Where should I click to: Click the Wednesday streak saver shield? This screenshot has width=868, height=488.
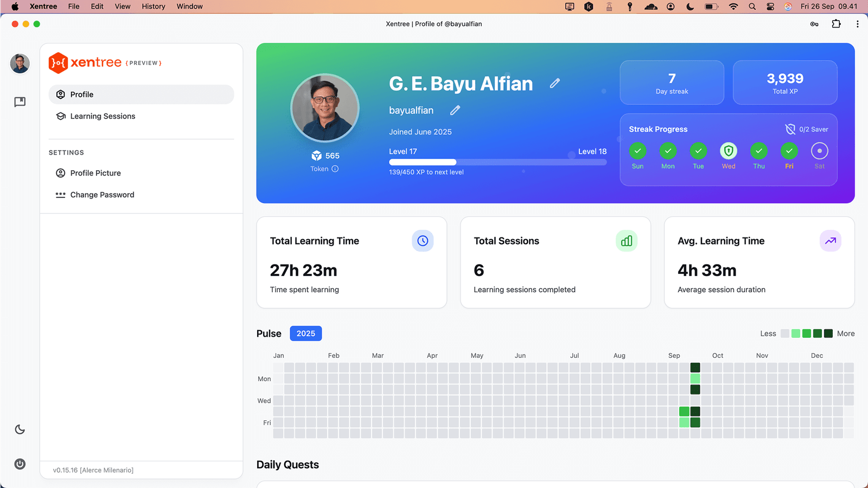click(x=729, y=151)
